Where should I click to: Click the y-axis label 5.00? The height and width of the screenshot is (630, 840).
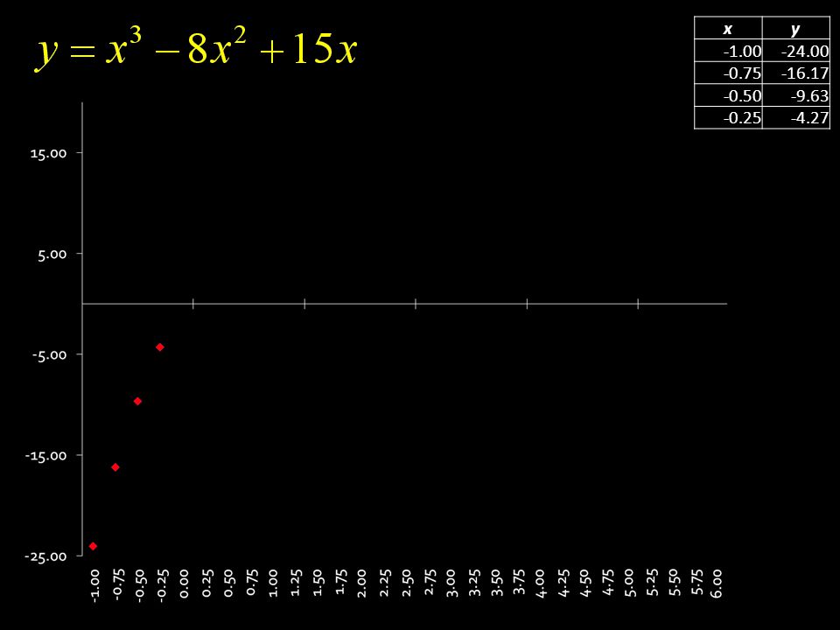click(52, 254)
